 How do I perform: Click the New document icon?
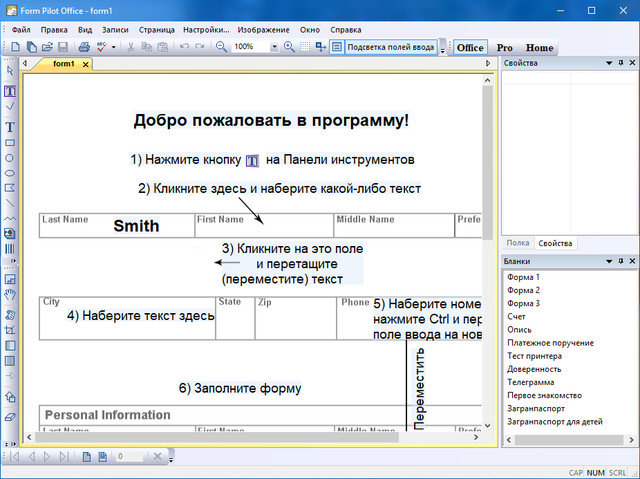click(17, 47)
